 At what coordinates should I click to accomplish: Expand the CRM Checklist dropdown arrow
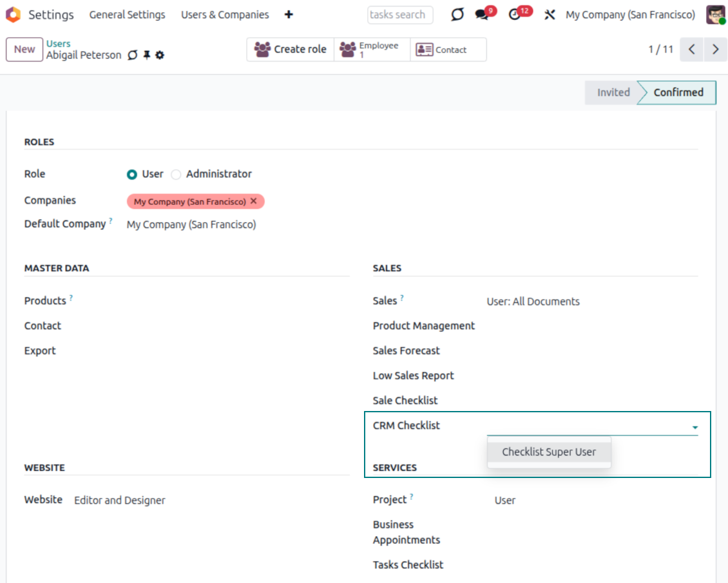694,427
